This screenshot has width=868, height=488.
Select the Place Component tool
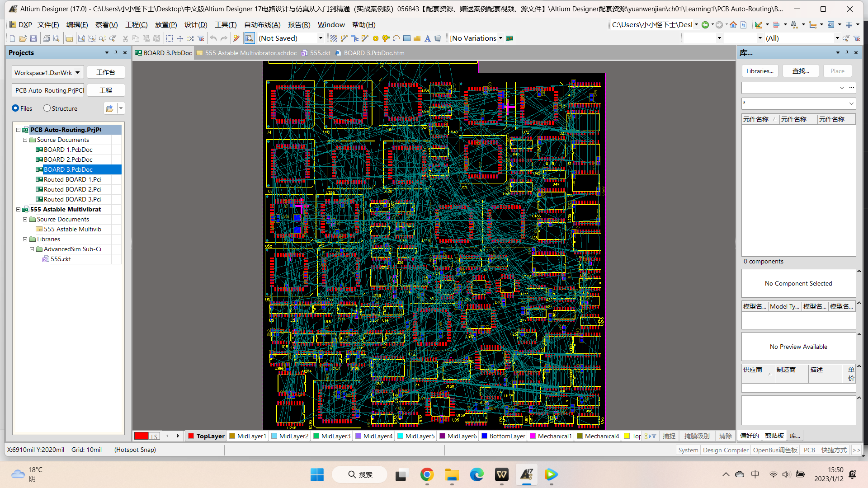pos(438,38)
